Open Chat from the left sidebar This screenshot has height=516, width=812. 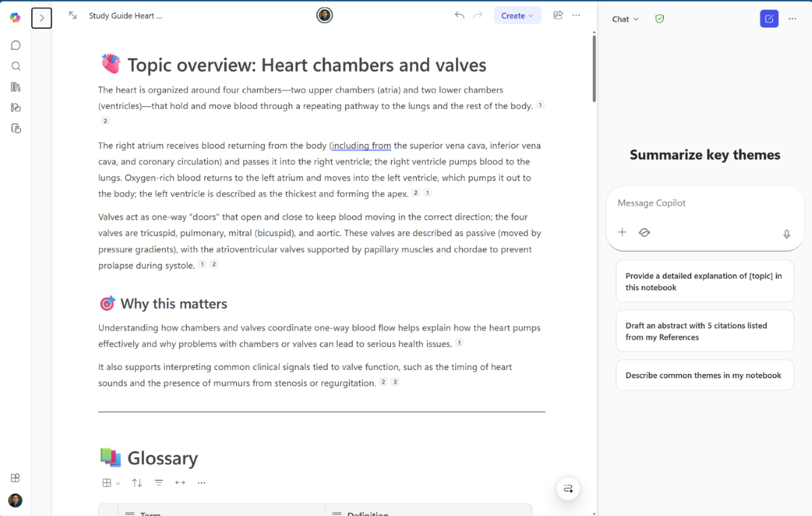[16, 45]
